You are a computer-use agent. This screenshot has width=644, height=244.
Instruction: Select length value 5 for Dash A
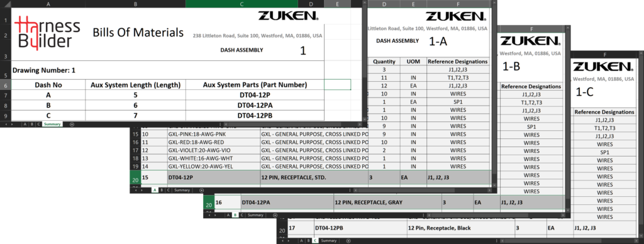click(x=136, y=96)
